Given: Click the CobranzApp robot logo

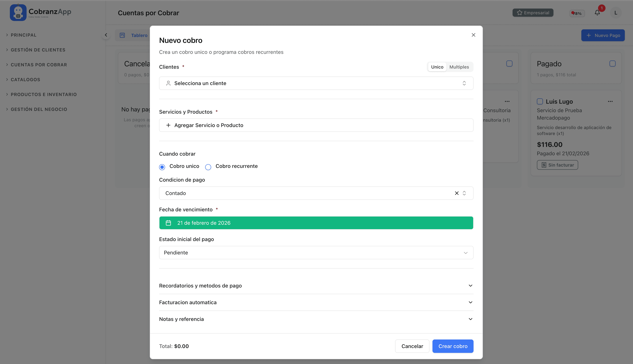Looking at the screenshot, I should coord(18,12).
